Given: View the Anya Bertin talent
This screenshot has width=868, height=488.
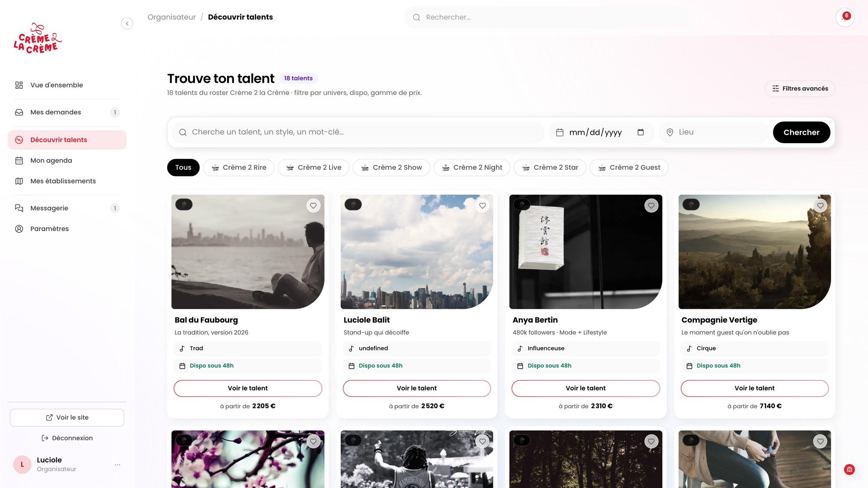Looking at the screenshot, I should [x=585, y=388].
